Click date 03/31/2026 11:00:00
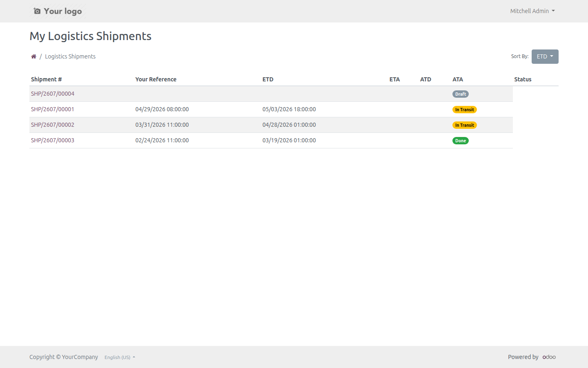588x368 pixels. pyautogui.click(x=162, y=125)
